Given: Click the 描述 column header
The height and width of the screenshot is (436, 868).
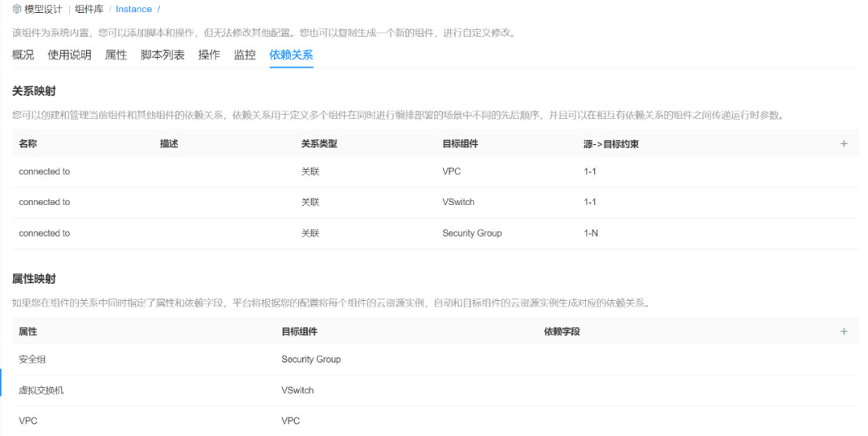Looking at the screenshot, I should 169,143.
